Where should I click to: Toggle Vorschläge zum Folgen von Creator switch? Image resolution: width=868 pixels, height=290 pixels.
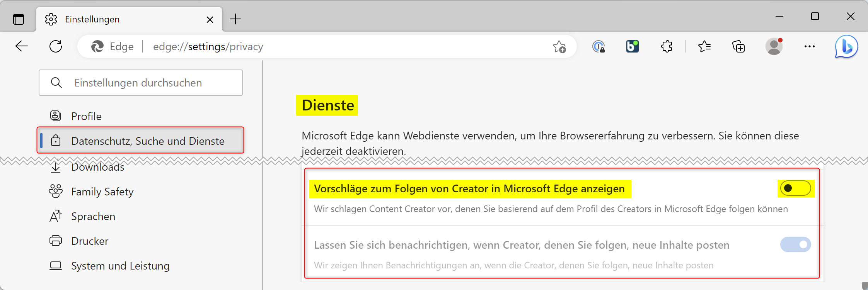pyautogui.click(x=796, y=188)
